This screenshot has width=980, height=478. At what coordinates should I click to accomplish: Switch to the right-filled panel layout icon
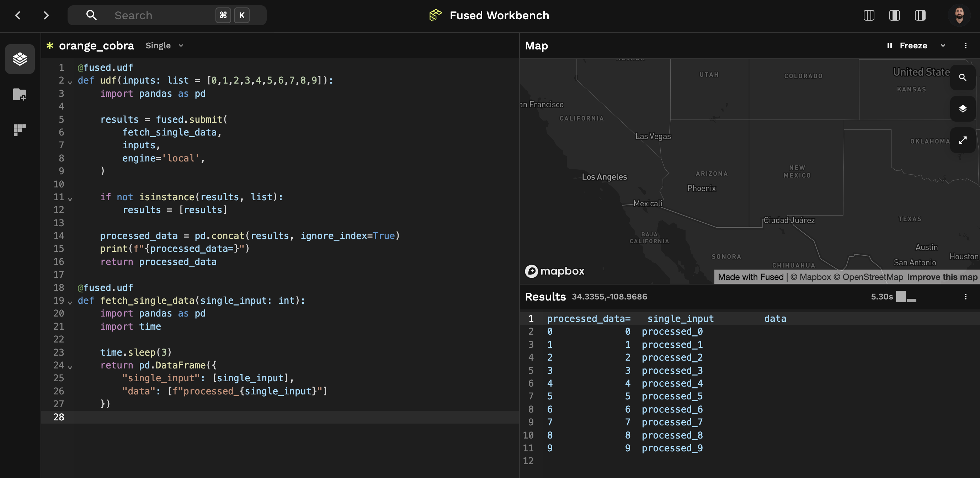click(x=920, y=15)
